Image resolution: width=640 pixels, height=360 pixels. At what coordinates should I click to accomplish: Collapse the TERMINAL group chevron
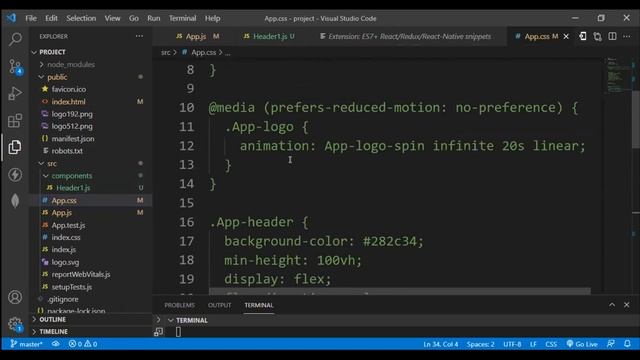coord(171,320)
